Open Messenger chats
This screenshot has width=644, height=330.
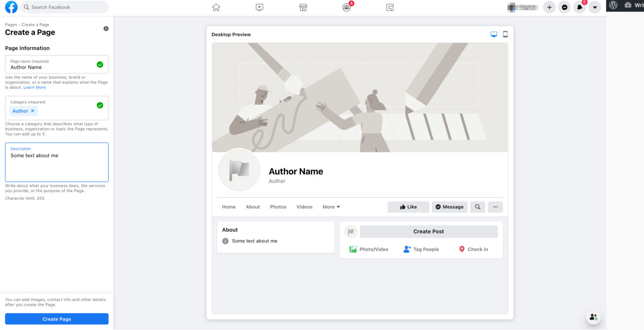(564, 7)
